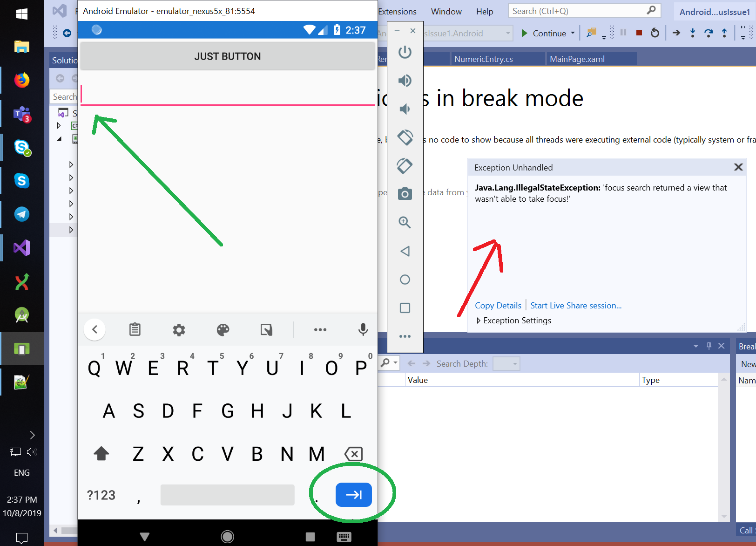The width and height of the screenshot is (756, 546).
Task: Start voice input with the microphone icon
Action: click(363, 330)
